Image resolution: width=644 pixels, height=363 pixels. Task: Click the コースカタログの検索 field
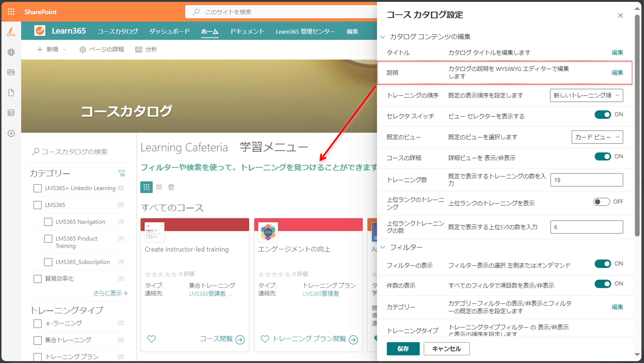coord(79,152)
